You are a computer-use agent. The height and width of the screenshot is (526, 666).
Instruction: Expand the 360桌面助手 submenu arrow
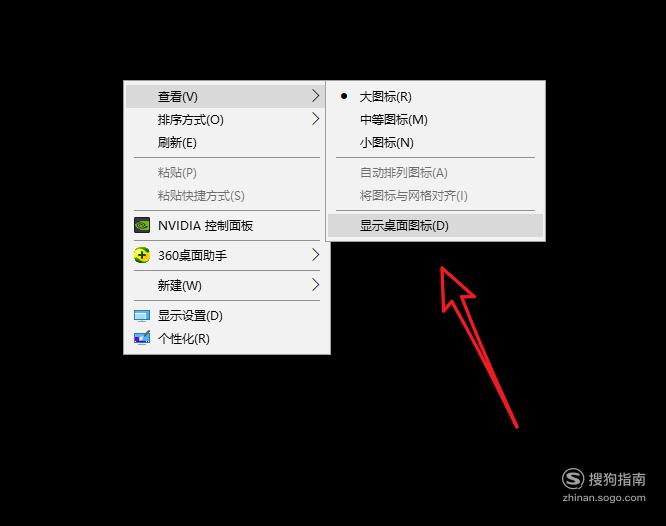point(315,255)
